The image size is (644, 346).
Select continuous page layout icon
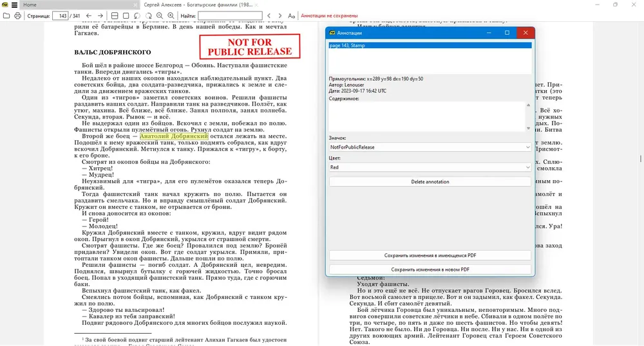click(x=115, y=15)
